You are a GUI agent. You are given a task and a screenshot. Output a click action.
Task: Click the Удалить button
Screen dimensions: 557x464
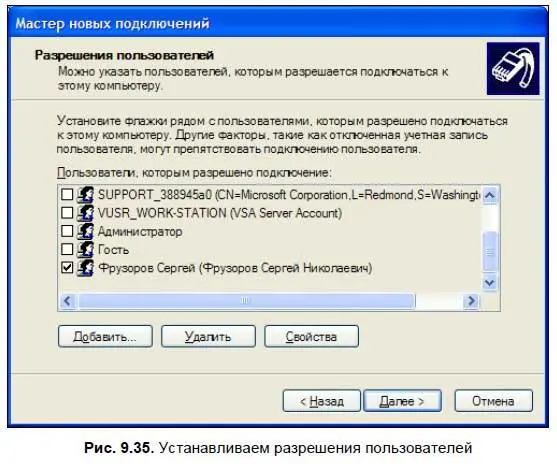pyautogui.click(x=208, y=336)
